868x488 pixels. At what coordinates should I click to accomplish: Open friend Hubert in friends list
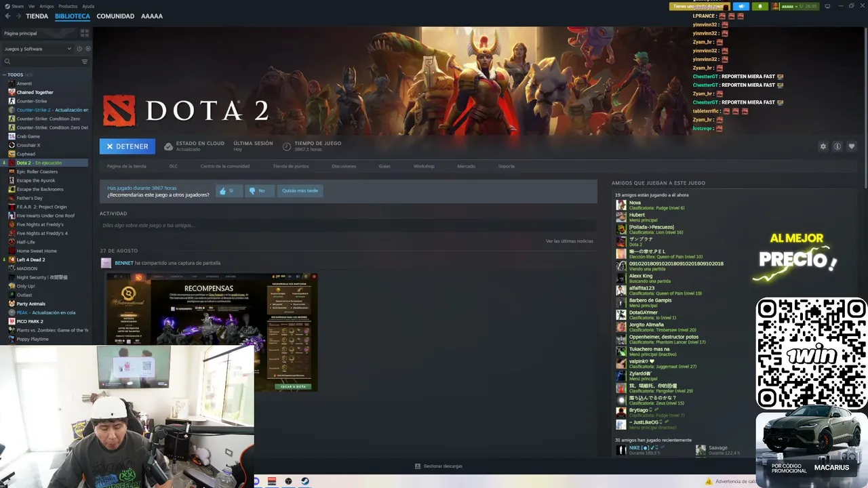(x=637, y=215)
